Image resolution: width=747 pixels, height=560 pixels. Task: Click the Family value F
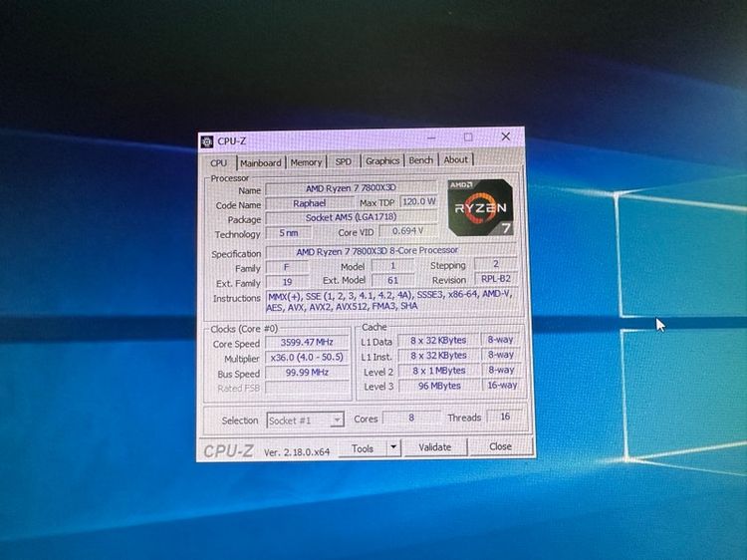click(287, 267)
